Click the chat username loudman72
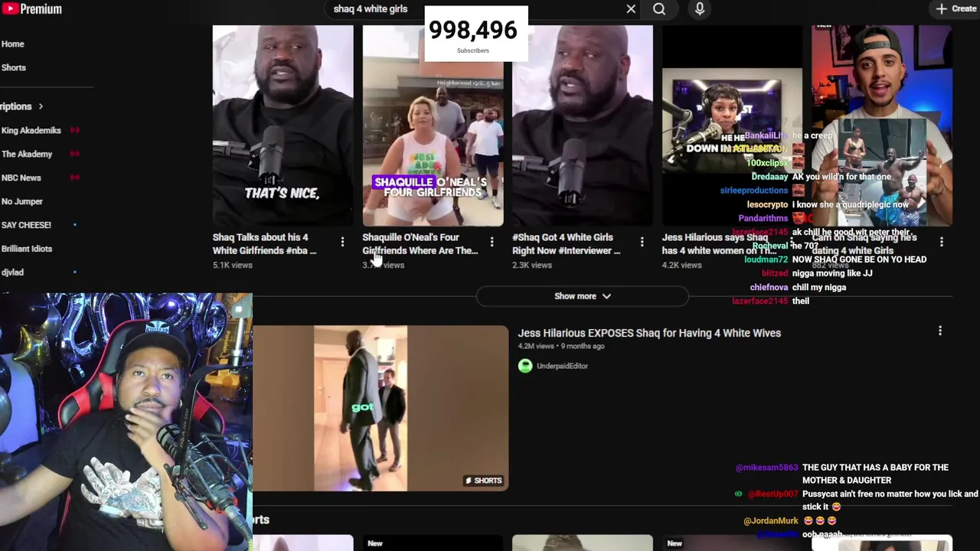The width and height of the screenshot is (980, 551). point(766,260)
